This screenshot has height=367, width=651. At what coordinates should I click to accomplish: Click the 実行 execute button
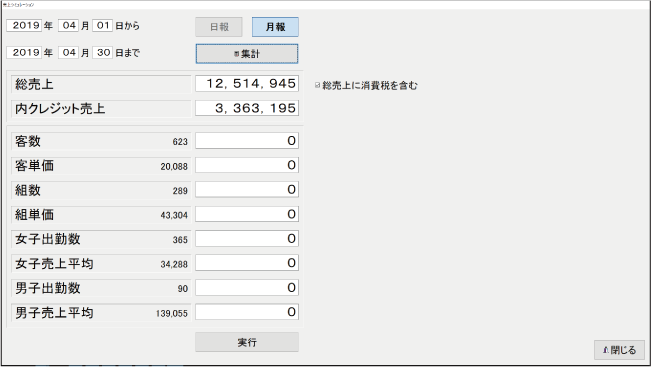click(247, 343)
